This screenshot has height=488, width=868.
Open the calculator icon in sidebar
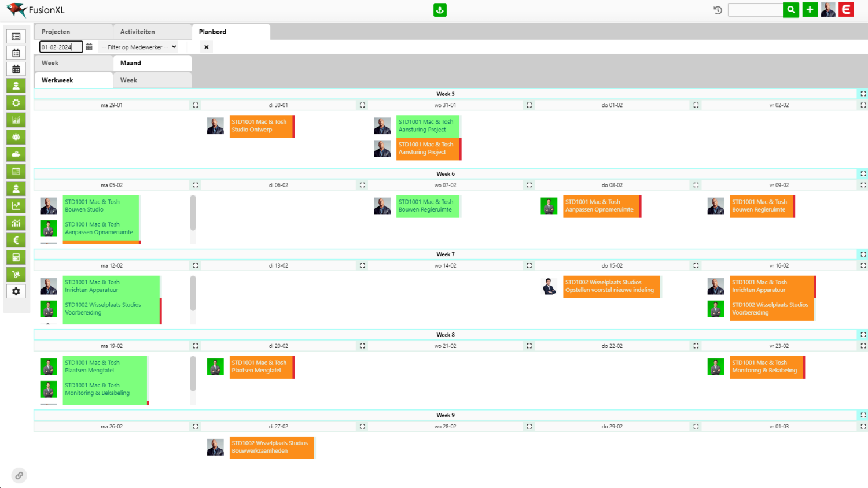tap(16, 257)
